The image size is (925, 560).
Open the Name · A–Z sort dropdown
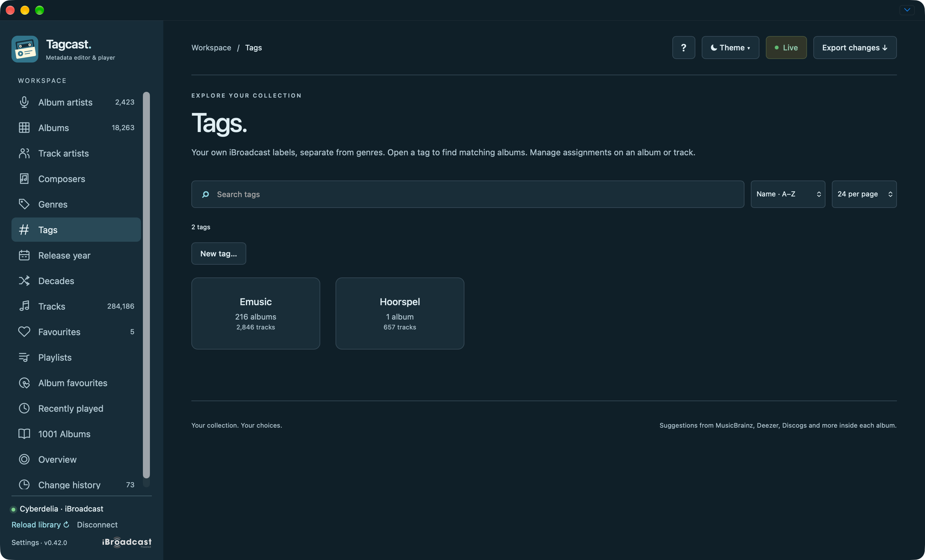(788, 194)
